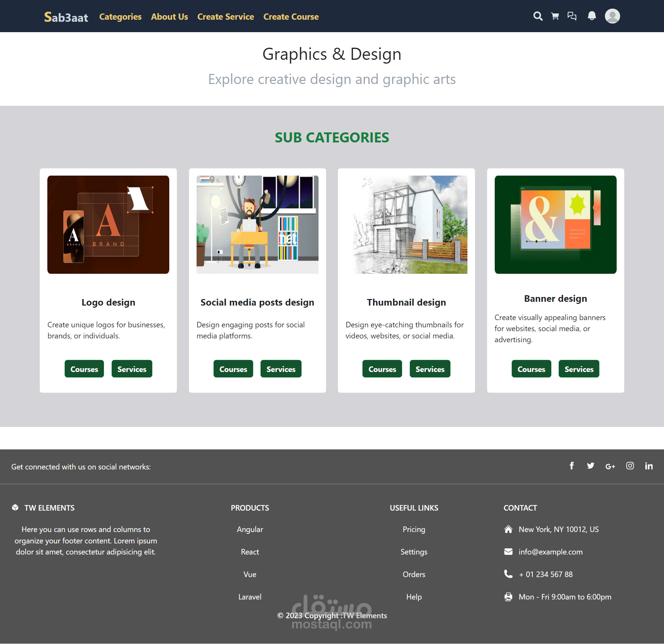Visit the Facebook social icon
664x644 pixels.
tap(572, 466)
